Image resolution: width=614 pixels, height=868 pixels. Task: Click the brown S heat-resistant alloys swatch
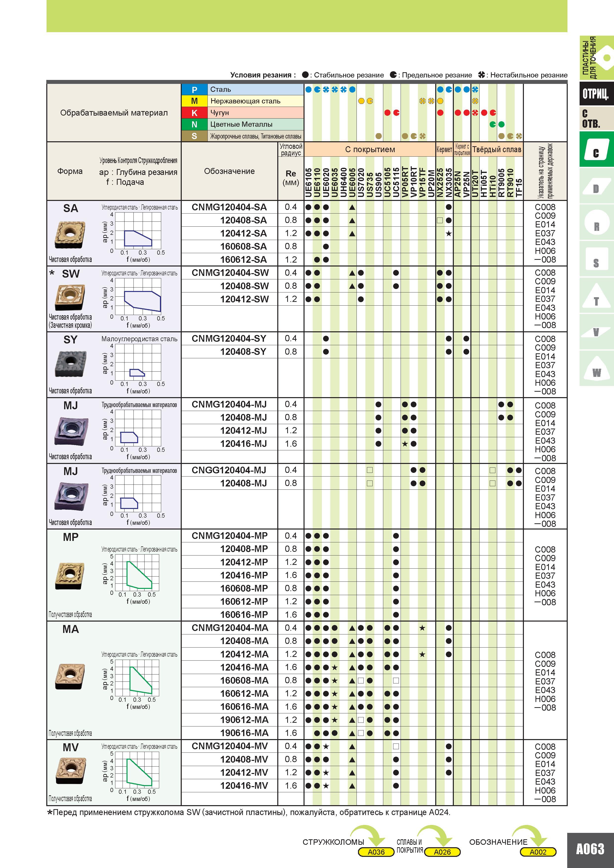[x=194, y=136]
